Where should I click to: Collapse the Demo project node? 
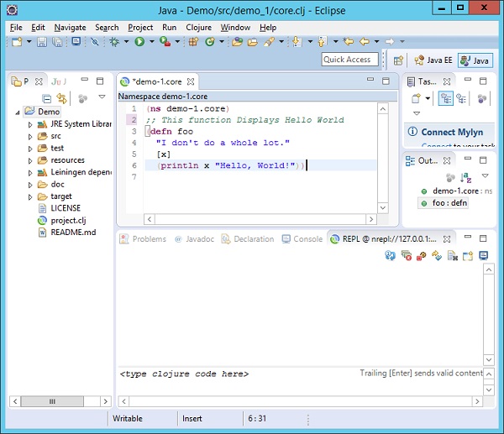pos(18,112)
